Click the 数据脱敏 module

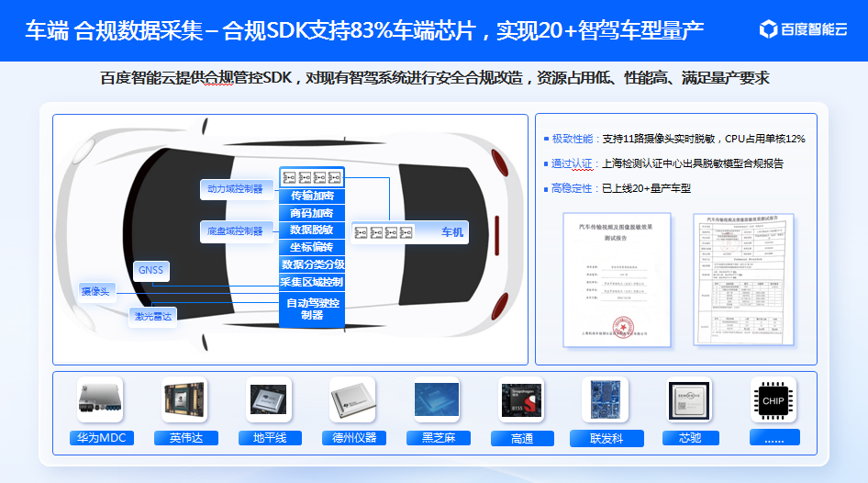312,230
